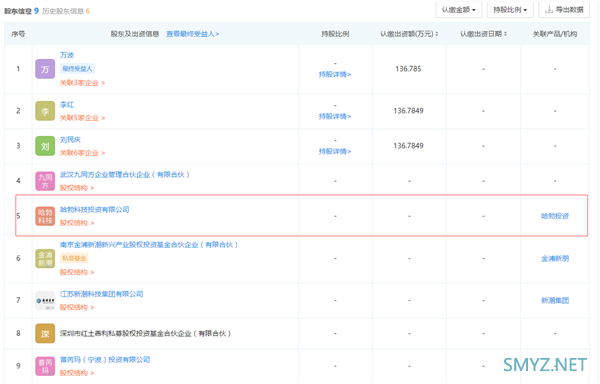Open 哈勃科技投资有限公司 company link
The image size is (600, 384).
95,210
